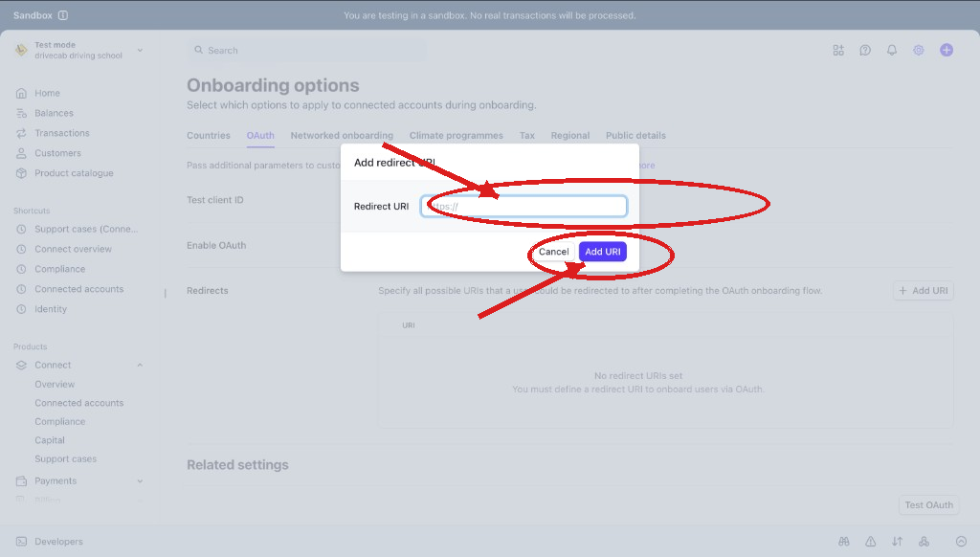This screenshot has height=557, width=980.
Task: Switch to the Tax tab
Action: [527, 136]
